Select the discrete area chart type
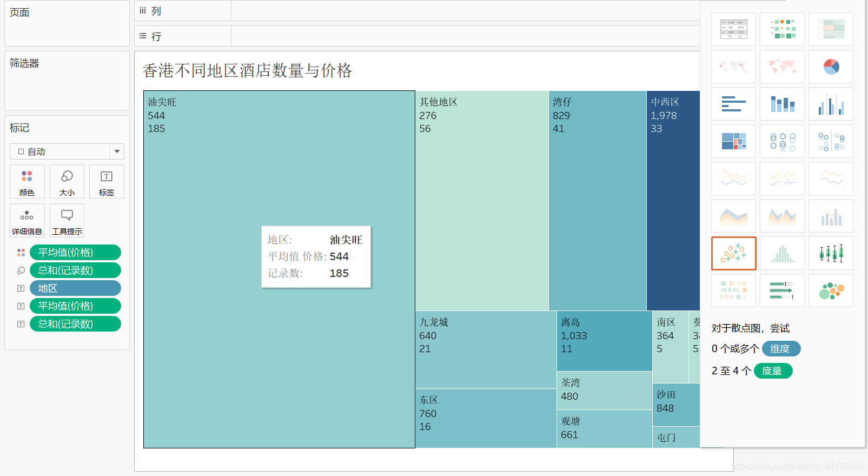The width and height of the screenshot is (868, 476). tap(782, 216)
